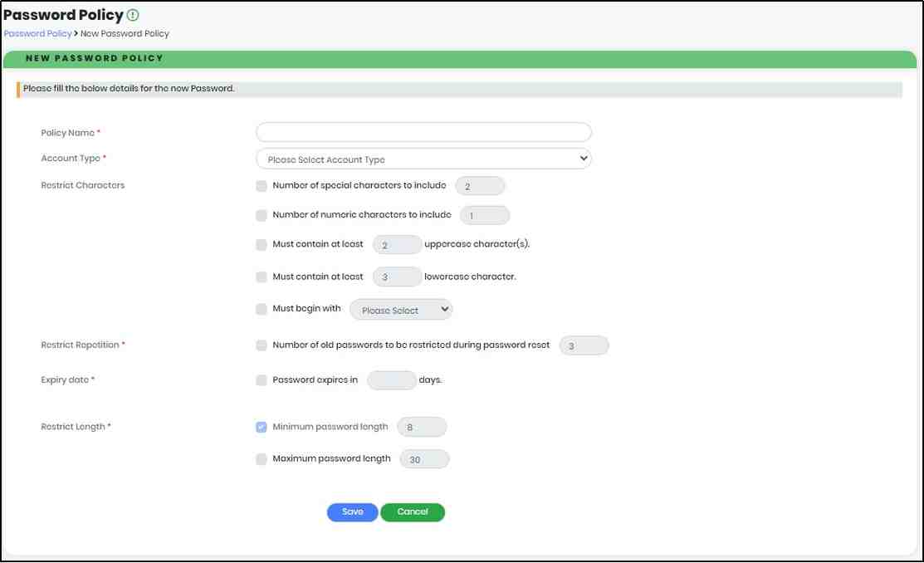Screen dimensions: 924x563
Task: Uncheck the Minimum password length checkbox
Action: point(261,427)
